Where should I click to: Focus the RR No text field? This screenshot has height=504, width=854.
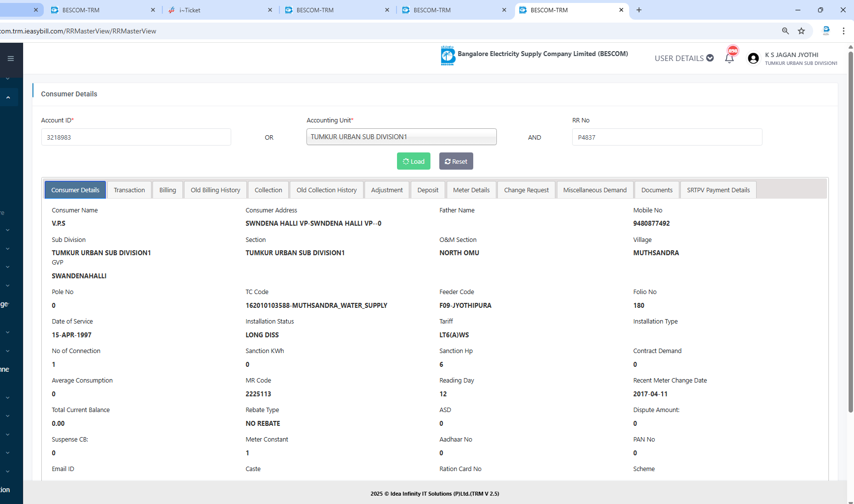(x=667, y=137)
